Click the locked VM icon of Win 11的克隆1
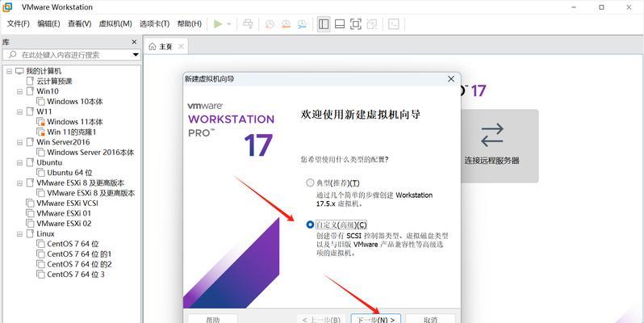Image resolution: width=644 pixels, height=323 pixels. tap(40, 132)
